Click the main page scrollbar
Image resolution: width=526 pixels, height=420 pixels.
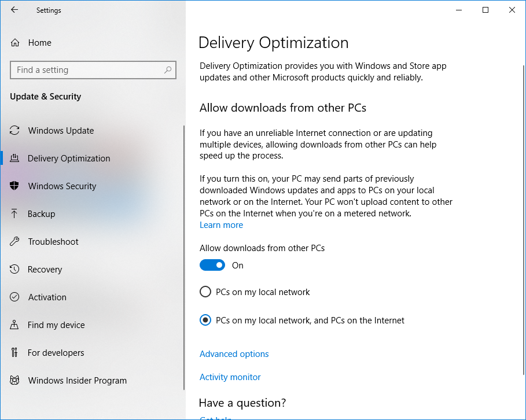(524, 220)
